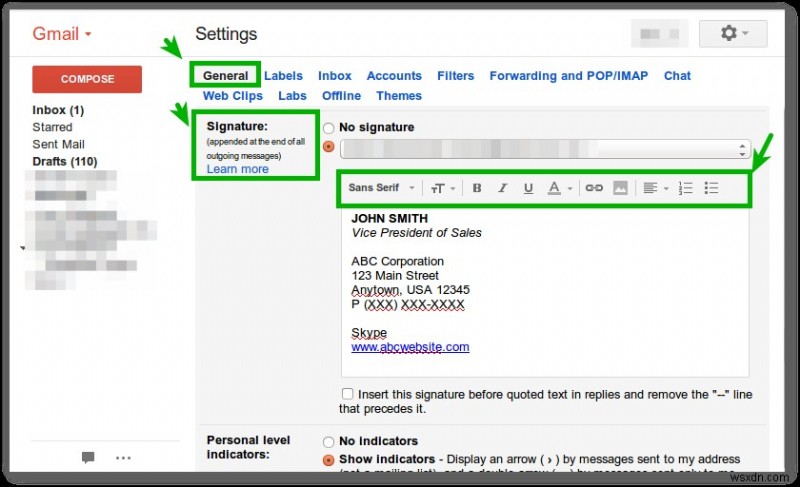The height and width of the screenshot is (487, 800).
Task: Open the Labels settings tab
Action: 283,75
